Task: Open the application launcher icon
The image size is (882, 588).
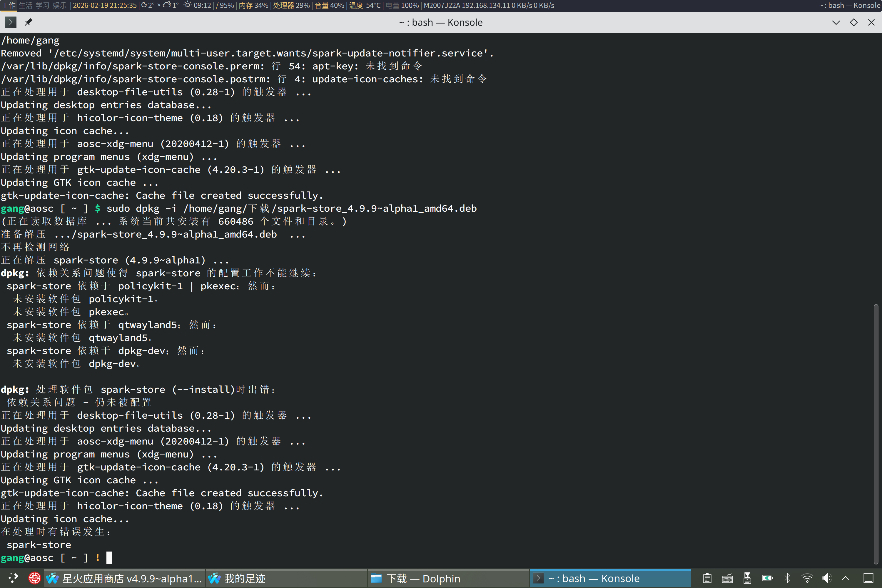Action: coord(13,578)
